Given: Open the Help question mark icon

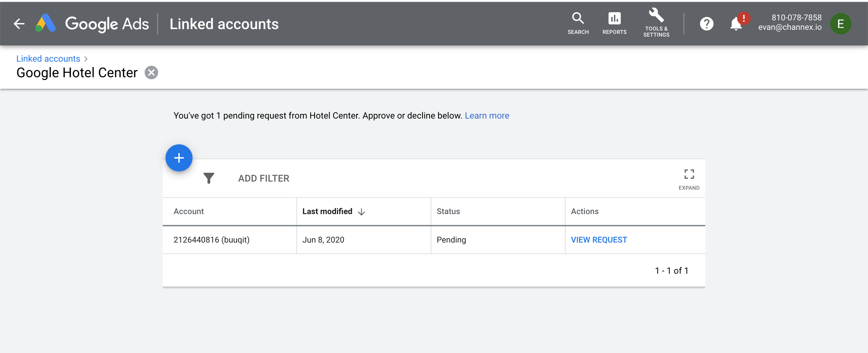Looking at the screenshot, I should click(707, 24).
